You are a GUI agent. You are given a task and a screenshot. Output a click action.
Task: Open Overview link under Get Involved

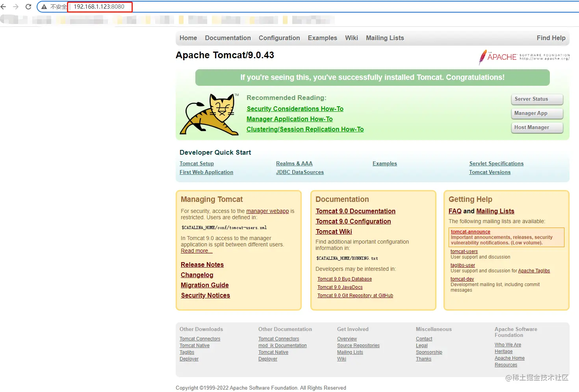[347, 339]
